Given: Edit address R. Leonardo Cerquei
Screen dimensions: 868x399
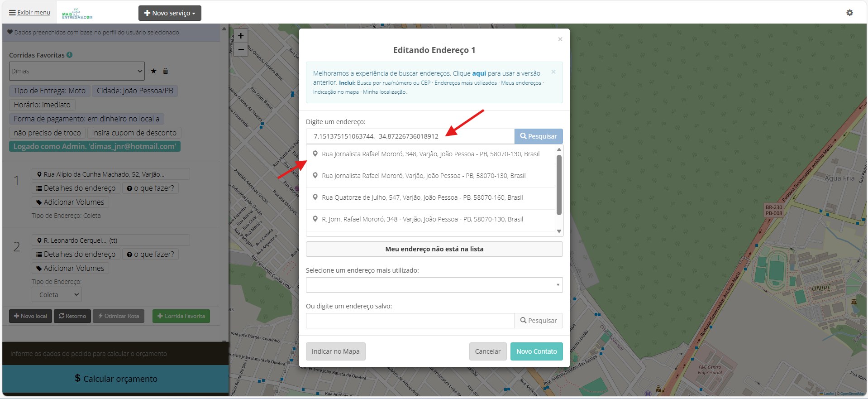Looking at the screenshot, I should [111, 240].
